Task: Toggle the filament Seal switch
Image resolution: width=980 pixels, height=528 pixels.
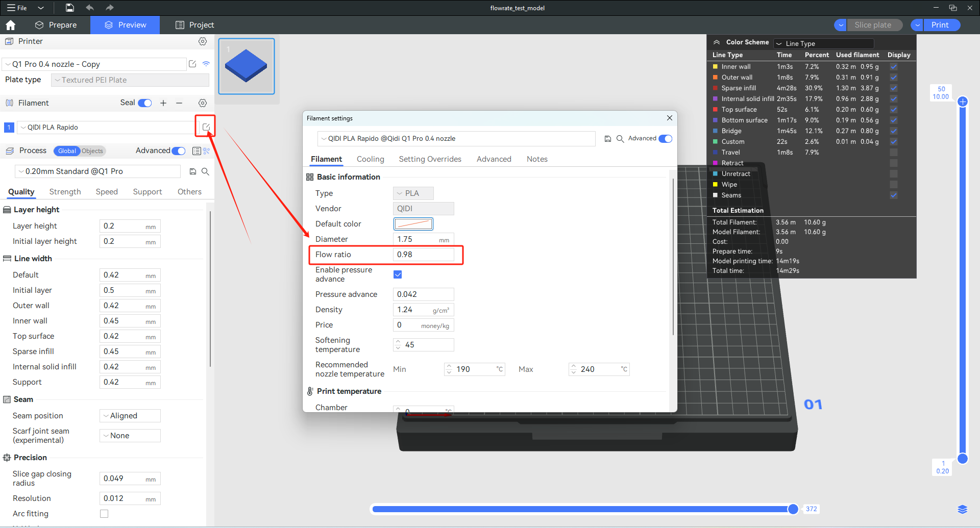Action: [145, 103]
